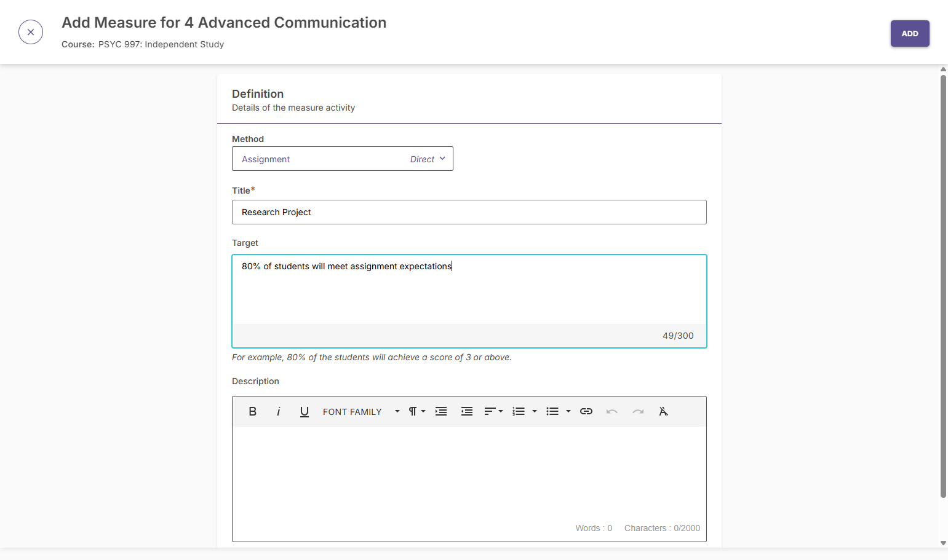Click the 'PSYC 997: Independent Study' course text

[x=161, y=44]
